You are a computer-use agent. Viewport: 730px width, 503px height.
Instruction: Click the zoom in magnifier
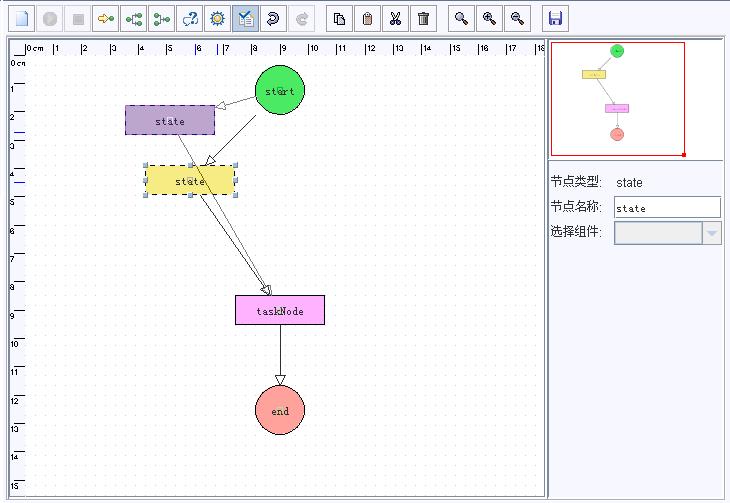(489, 19)
